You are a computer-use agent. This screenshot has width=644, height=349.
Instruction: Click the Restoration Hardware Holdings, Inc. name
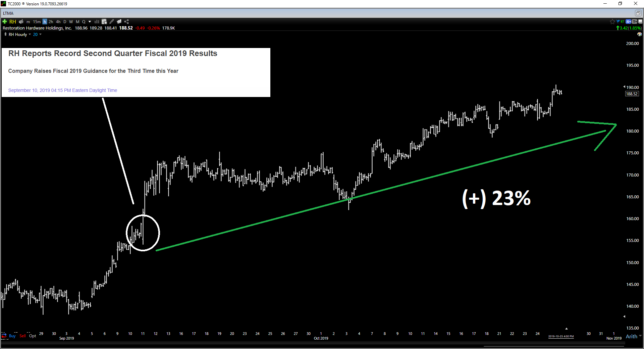tap(37, 28)
